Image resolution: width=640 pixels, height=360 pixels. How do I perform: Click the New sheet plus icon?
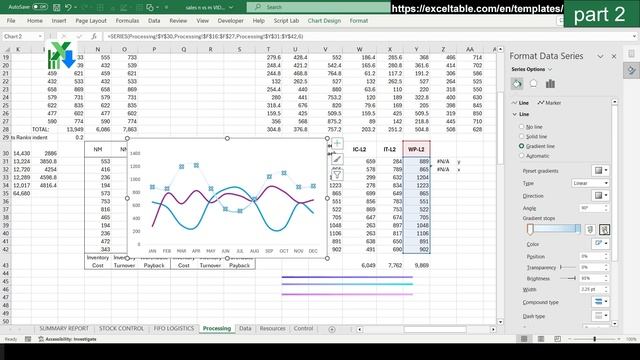pos(332,329)
